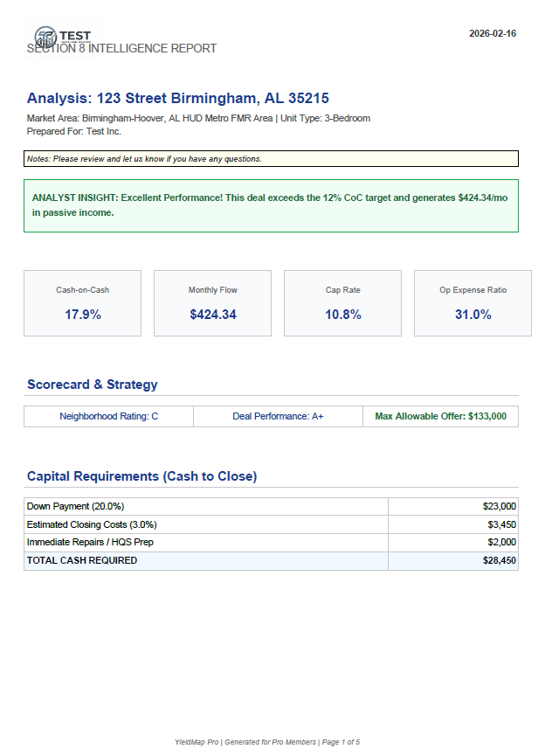Click the Prepared For: Test Inc. line
Screen dimensions: 538x756
(74, 131)
